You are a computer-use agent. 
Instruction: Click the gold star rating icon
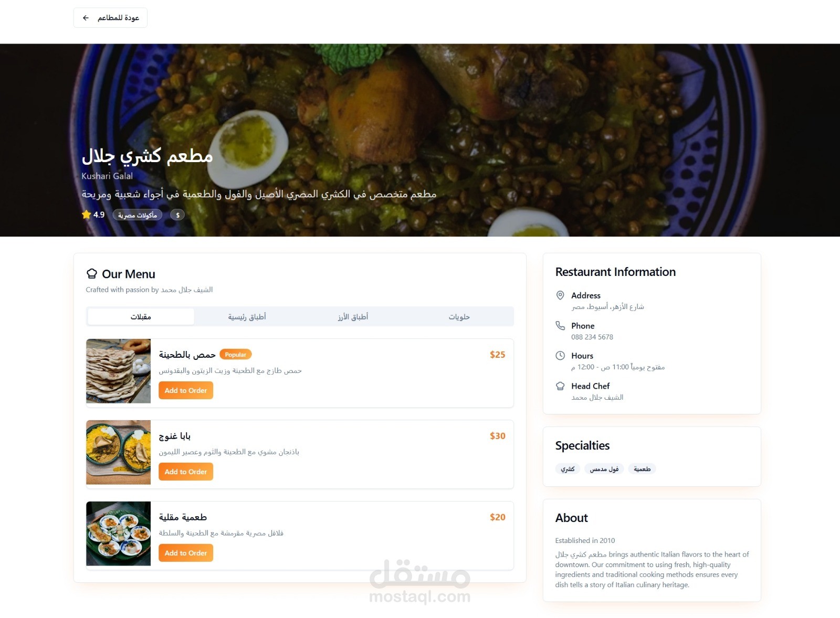pos(87,215)
